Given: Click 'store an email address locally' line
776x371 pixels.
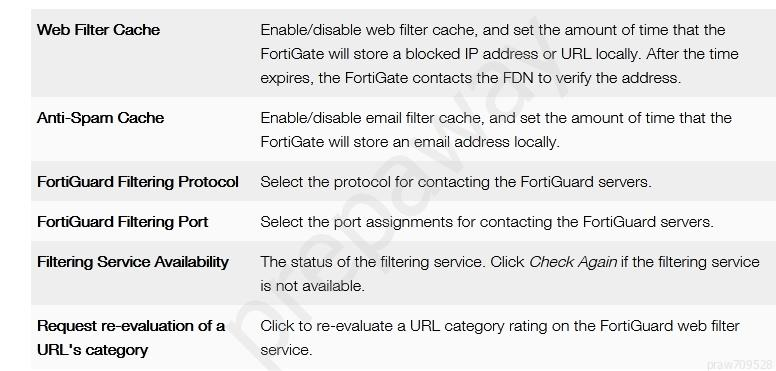Looking at the screenshot, I should click(410, 142).
